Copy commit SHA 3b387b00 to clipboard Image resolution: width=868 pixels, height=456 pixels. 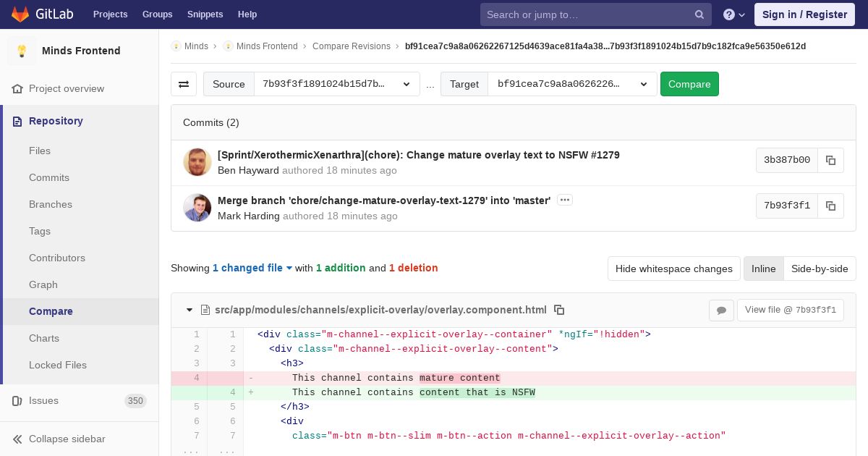click(830, 160)
